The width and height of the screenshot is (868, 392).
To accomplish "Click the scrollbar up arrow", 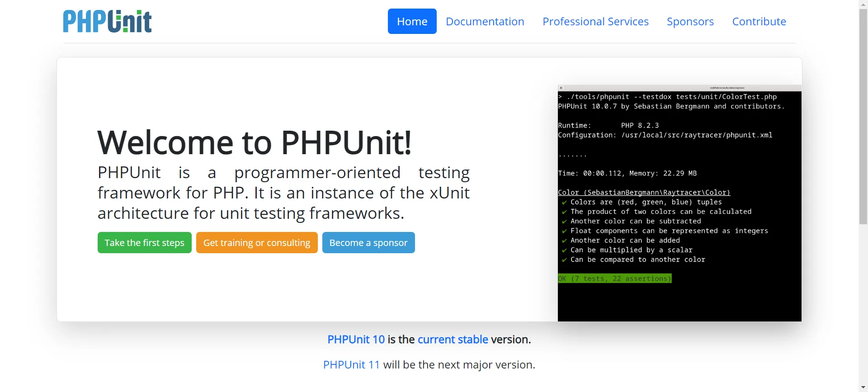I will pyautogui.click(x=863, y=4).
